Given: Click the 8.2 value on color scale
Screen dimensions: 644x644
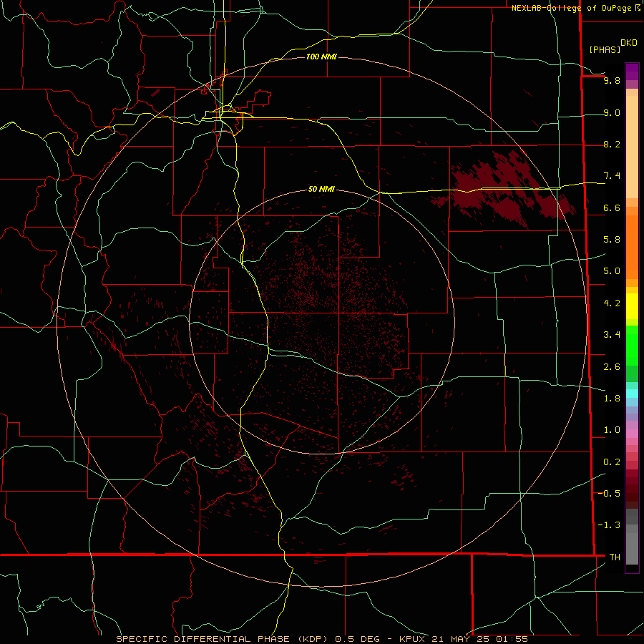Looking at the screenshot, I should [612, 144].
